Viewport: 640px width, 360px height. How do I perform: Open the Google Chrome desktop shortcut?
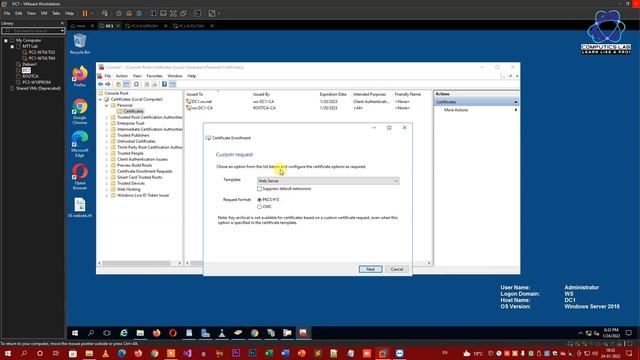click(80, 111)
